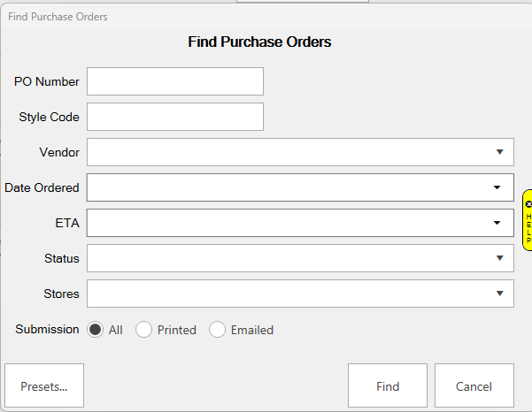Screen dimensions: 532x412
Task: Expand the Stores dropdown arrow
Action: (499, 294)
